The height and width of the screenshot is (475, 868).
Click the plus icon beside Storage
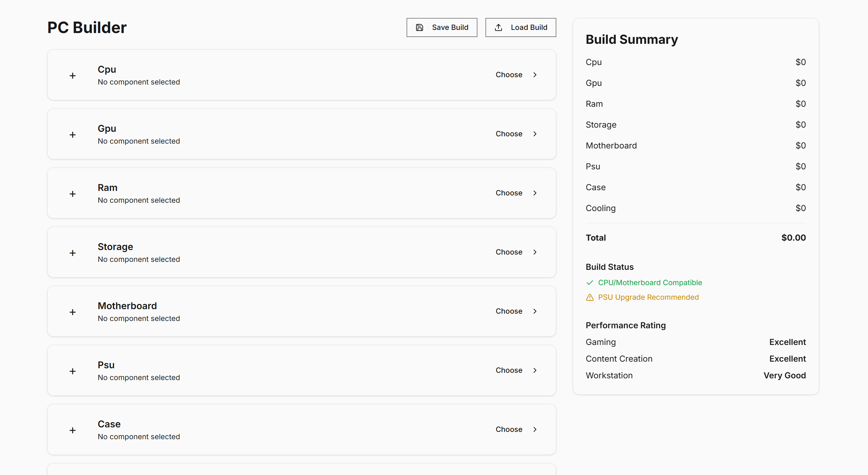(73, 252)
